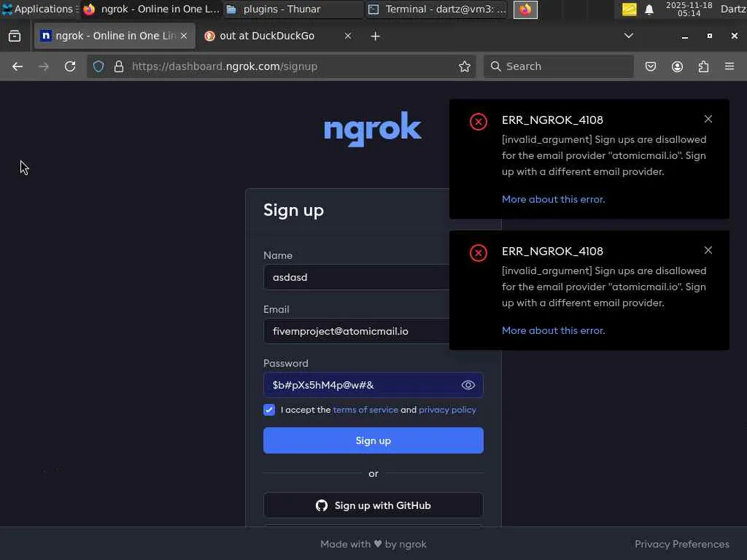This screenshot has width=747, height=560.
Task: Close the ngrok browser tab
Action: point(184,36)
